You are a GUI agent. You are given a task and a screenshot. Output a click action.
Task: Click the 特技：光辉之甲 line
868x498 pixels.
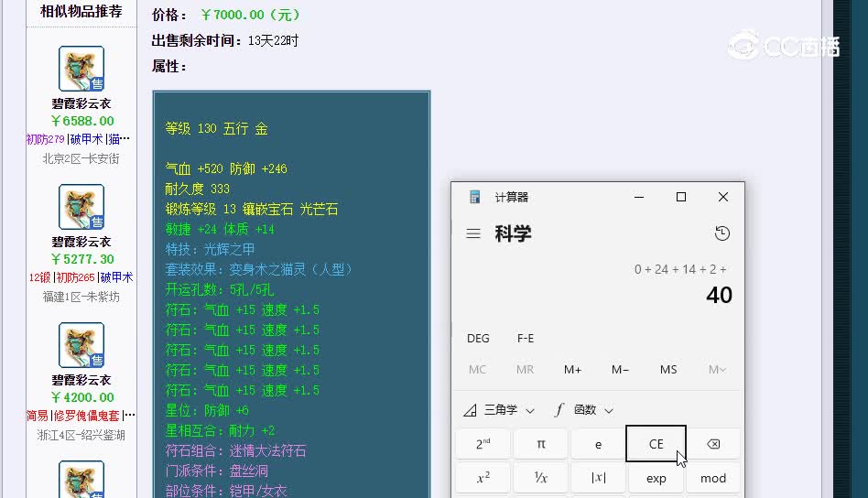pyautogui.click(x=210, y=249)
